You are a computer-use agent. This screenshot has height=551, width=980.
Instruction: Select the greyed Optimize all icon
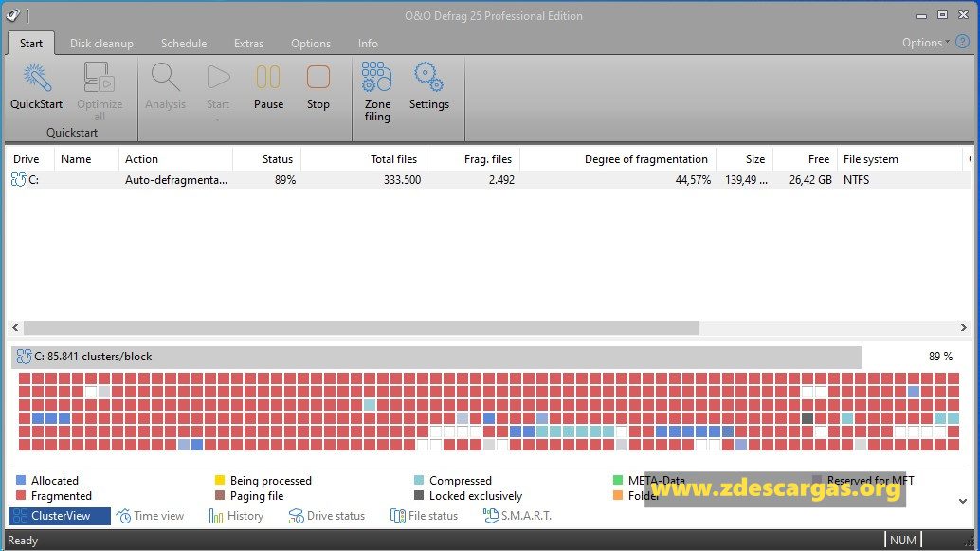click(100, 78)
